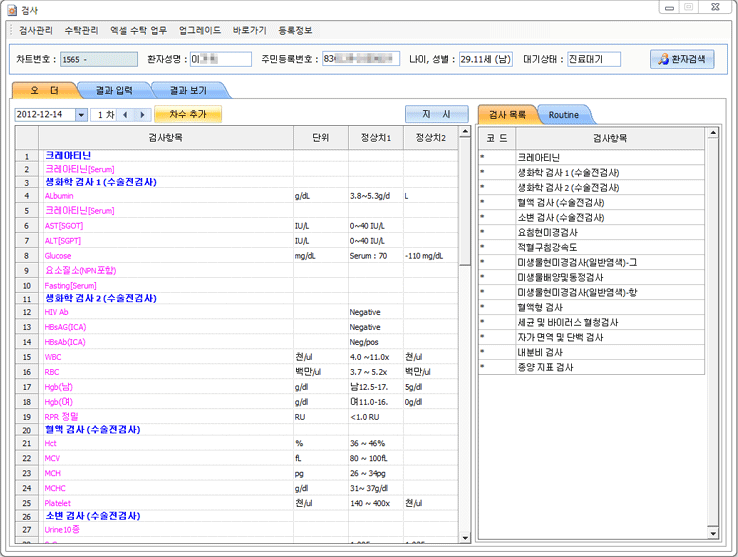738x557 pixels.
Task: Select the Routine tab
Action: pyautogui.click(x=564, y=115)
